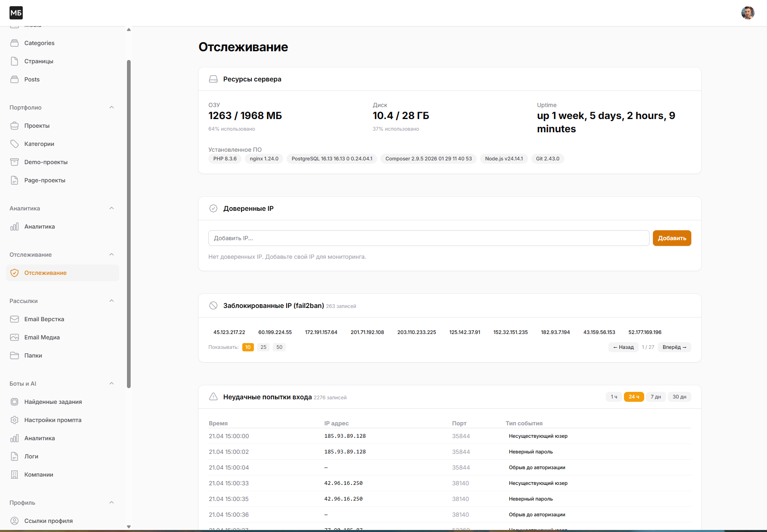
Task: Go to previous page with Назад
Action: point(624,347)
